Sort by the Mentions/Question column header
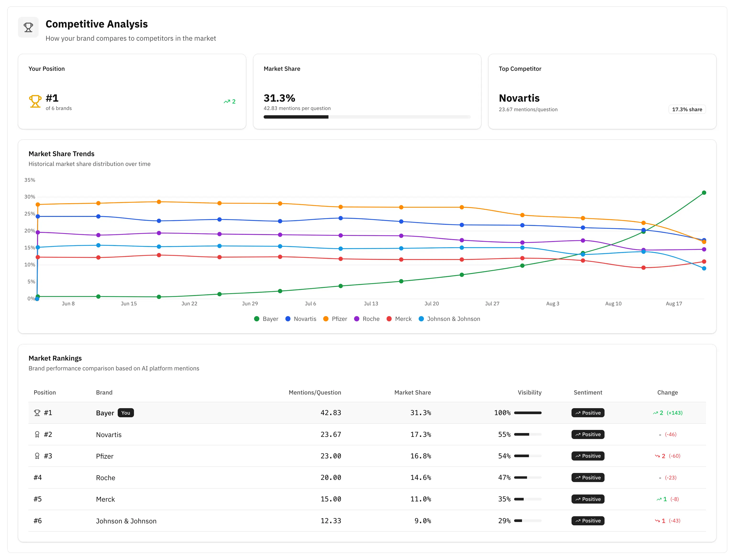 [315, 393]
